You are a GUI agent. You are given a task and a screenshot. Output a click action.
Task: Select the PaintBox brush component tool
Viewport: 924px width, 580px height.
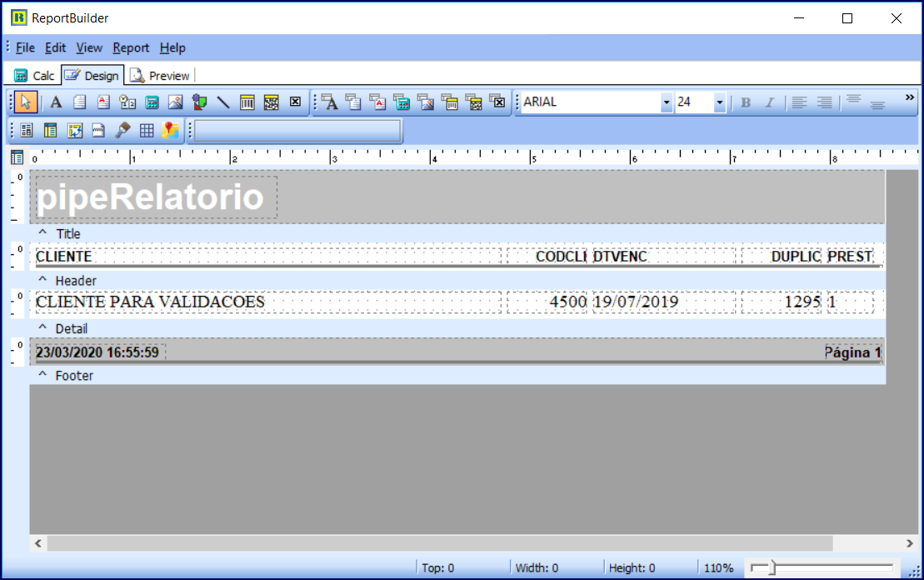(x=122, y=131)
